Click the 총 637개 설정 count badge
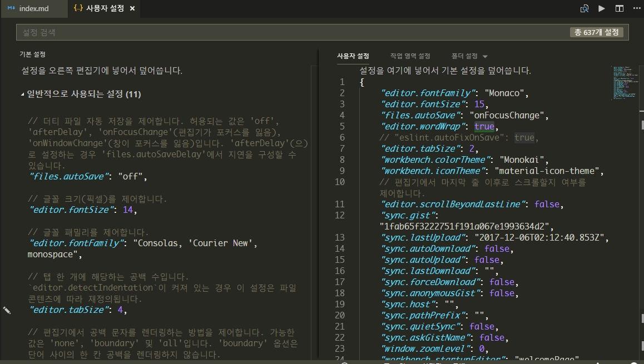 click(x=596, y=32)
